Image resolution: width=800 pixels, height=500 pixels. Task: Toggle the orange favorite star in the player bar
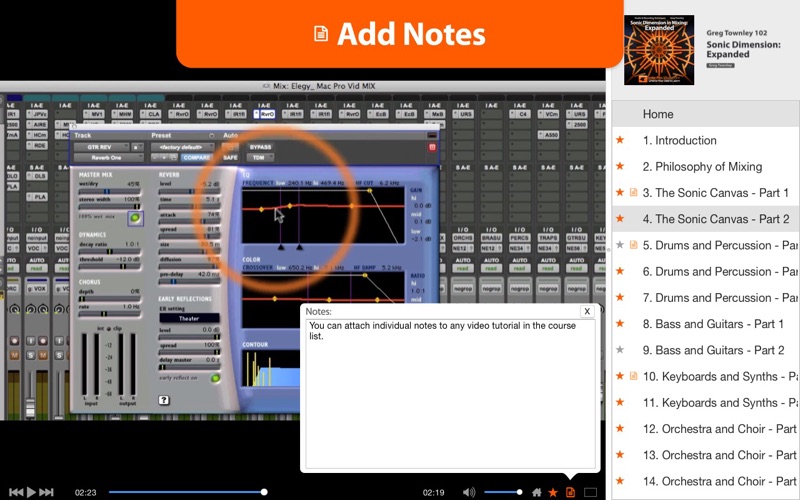pyautogui.click(x=553, y=492)
